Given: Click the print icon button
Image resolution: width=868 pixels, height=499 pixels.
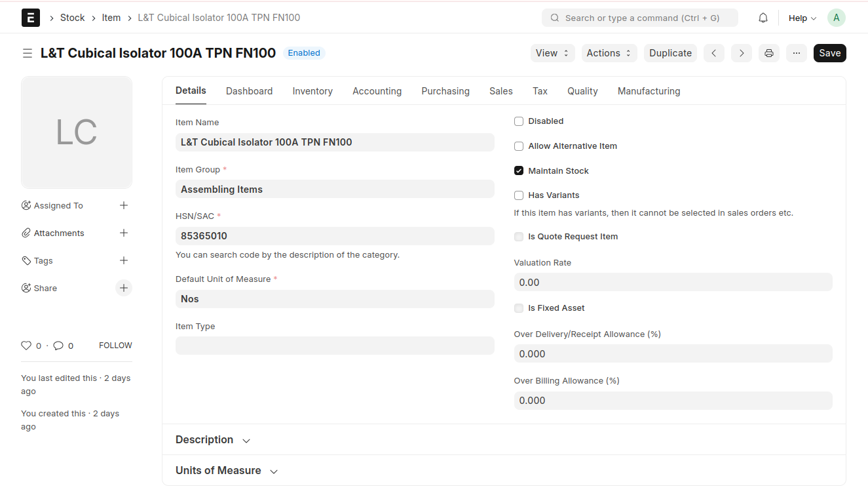Looking at the screenshot, I should click(x=769, y=53).
